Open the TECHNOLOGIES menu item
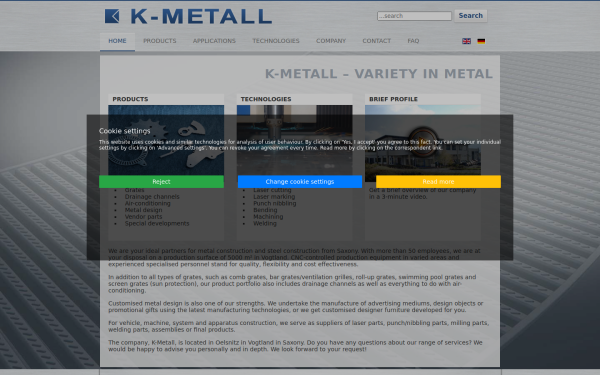 (x=276, y=41)
